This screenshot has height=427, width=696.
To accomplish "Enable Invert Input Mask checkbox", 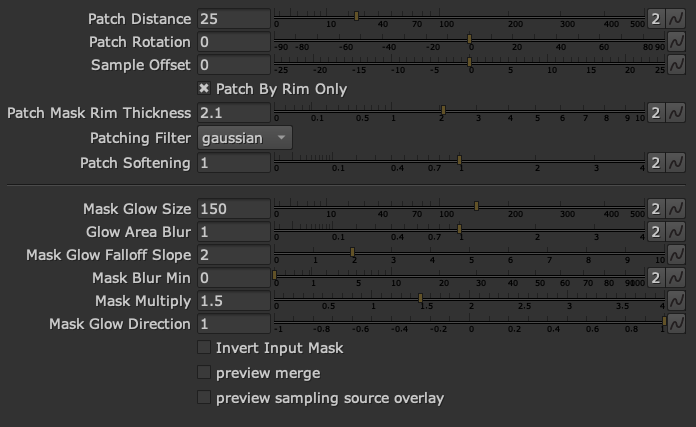I will 205,348.
